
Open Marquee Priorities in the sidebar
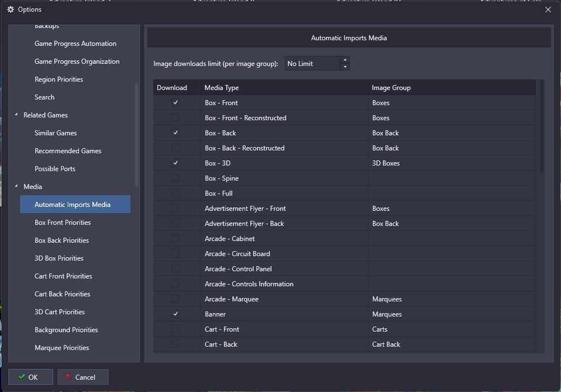62,348
